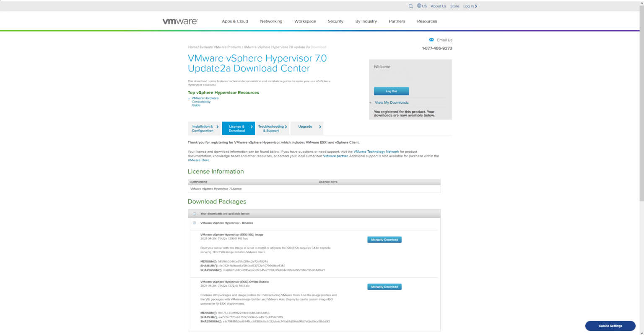The image size is (644, 335).
Task: Click SHA1SUM value starting c1c03244b9aed6a5
Action: pos(252,266)
